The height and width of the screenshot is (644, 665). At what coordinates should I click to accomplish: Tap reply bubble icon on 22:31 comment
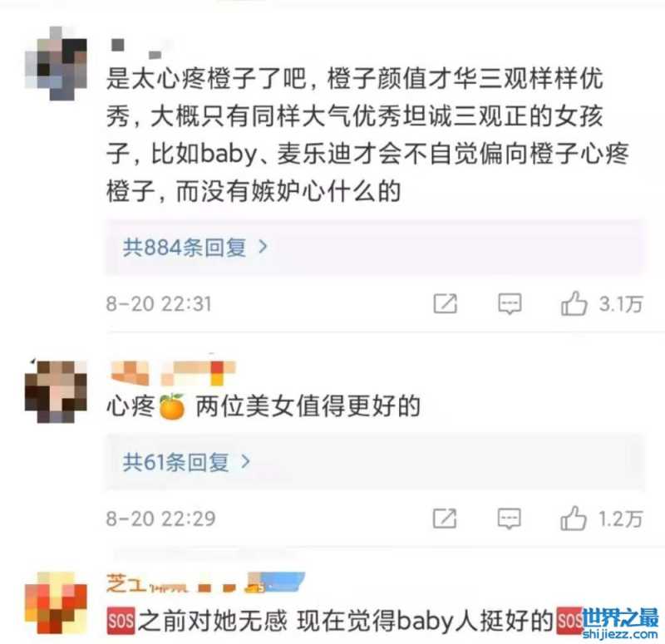510,303
